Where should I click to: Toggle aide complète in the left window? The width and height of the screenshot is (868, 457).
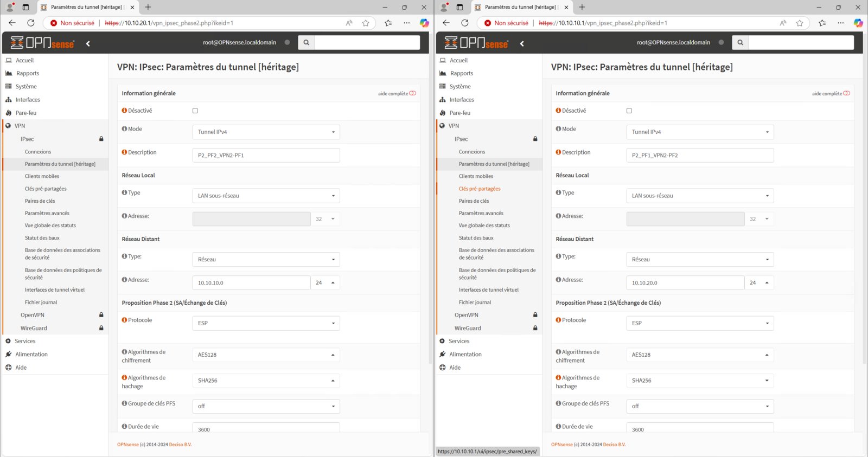click(412, 93)
